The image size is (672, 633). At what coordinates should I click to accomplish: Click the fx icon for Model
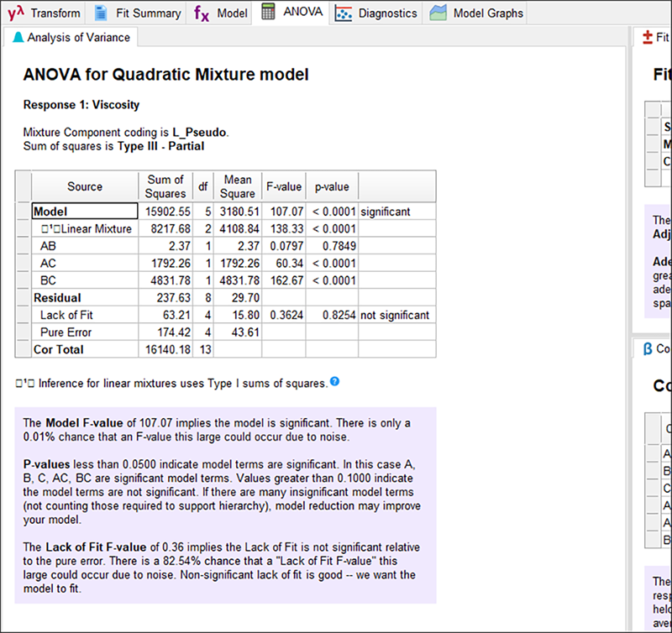(x=202, y=13)
